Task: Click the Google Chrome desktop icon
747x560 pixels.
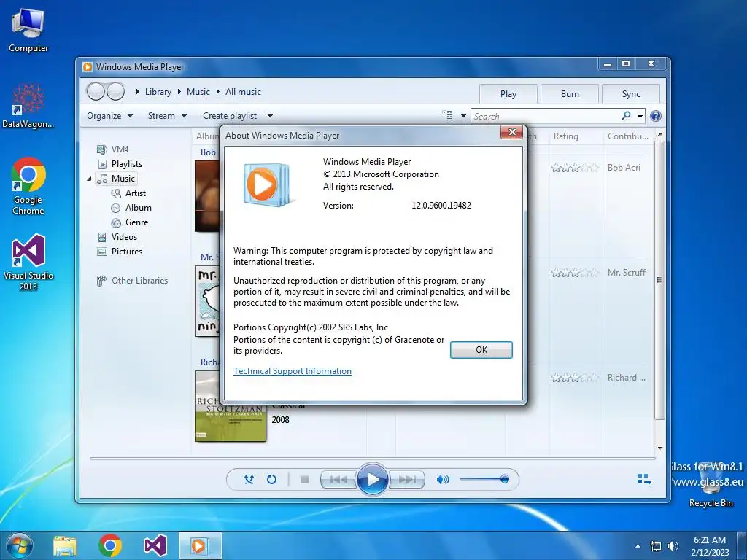Action: [x=28, y=186]
